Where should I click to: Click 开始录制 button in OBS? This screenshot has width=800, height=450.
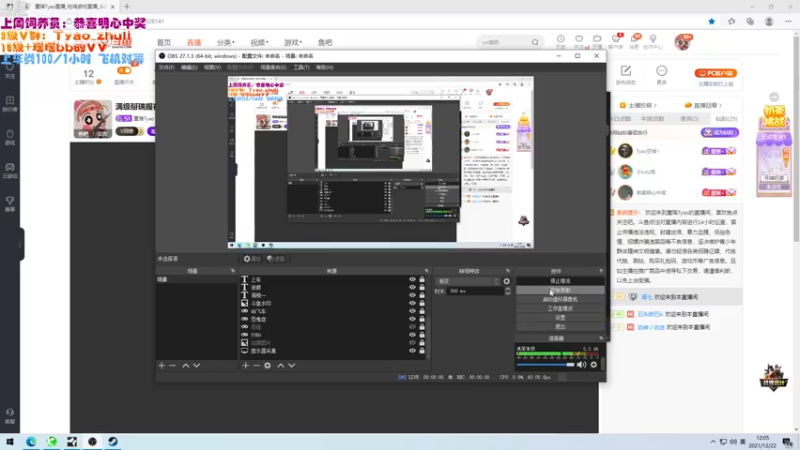tap(560, 290)
